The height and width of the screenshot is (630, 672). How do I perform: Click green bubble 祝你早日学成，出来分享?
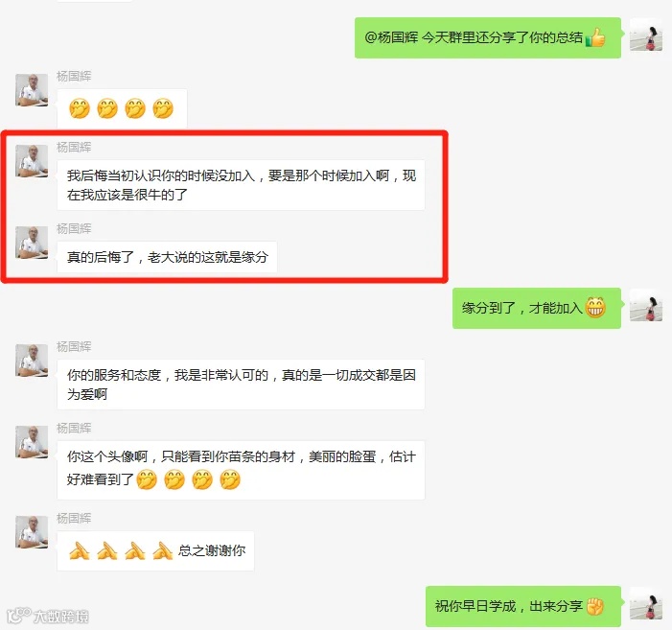tap(523, 606)
